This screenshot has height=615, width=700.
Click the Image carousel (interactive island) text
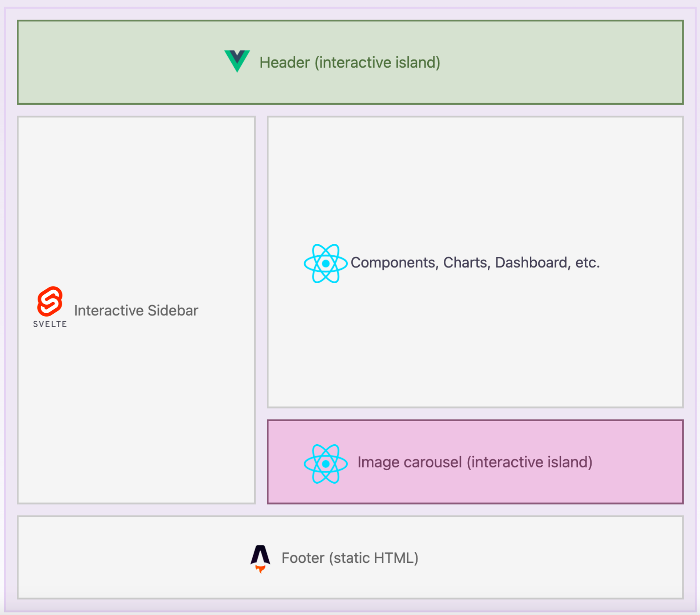point(475,462)
